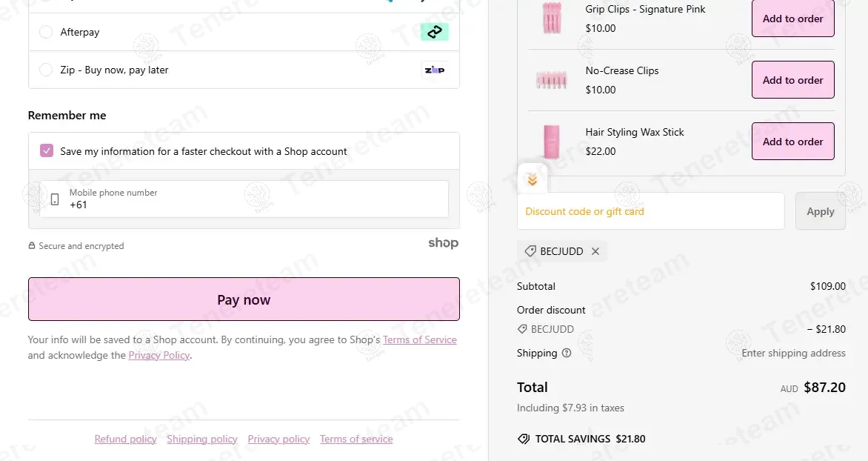The width and height of the screenshot is (868, 461).
Task: Add Hair Styling Wax Stick to order
Action: [792, 142]
